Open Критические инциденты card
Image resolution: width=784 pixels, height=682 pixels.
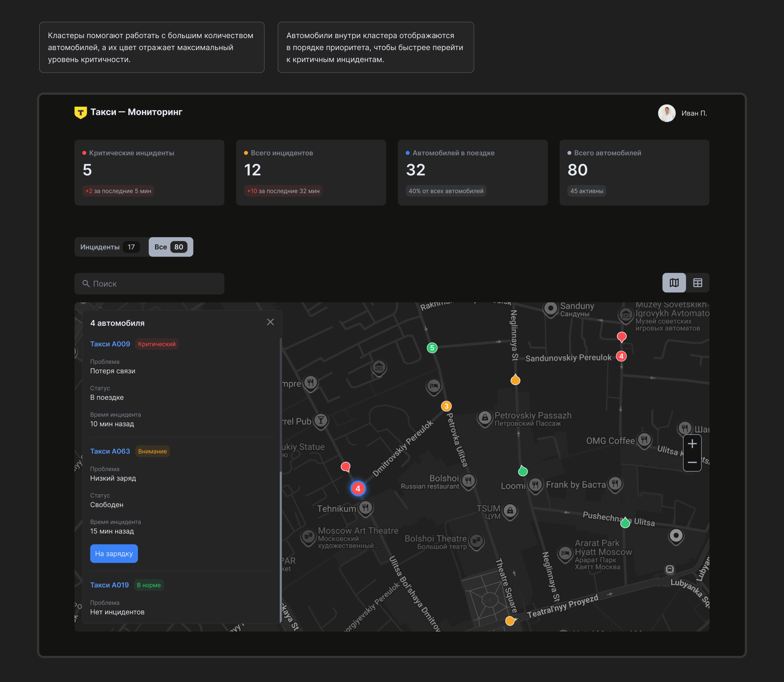pyautogui.click(x=149, y=172)
